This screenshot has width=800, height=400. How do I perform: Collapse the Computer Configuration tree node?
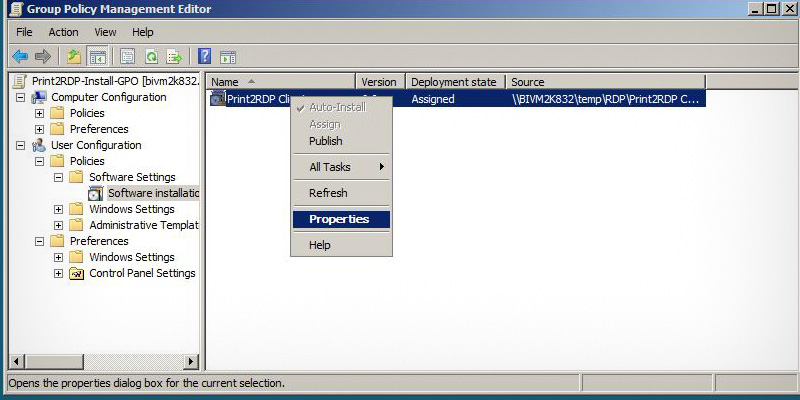[x=21, y=97]
